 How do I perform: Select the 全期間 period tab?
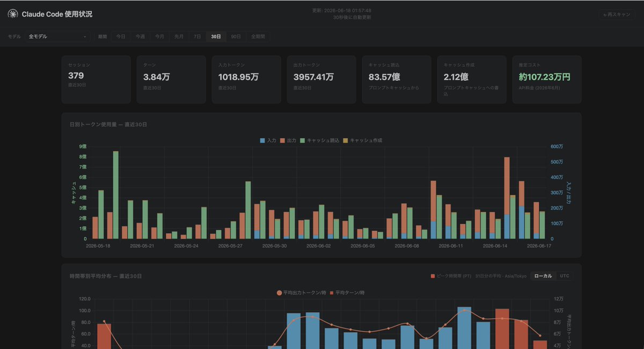coord(258,36)
